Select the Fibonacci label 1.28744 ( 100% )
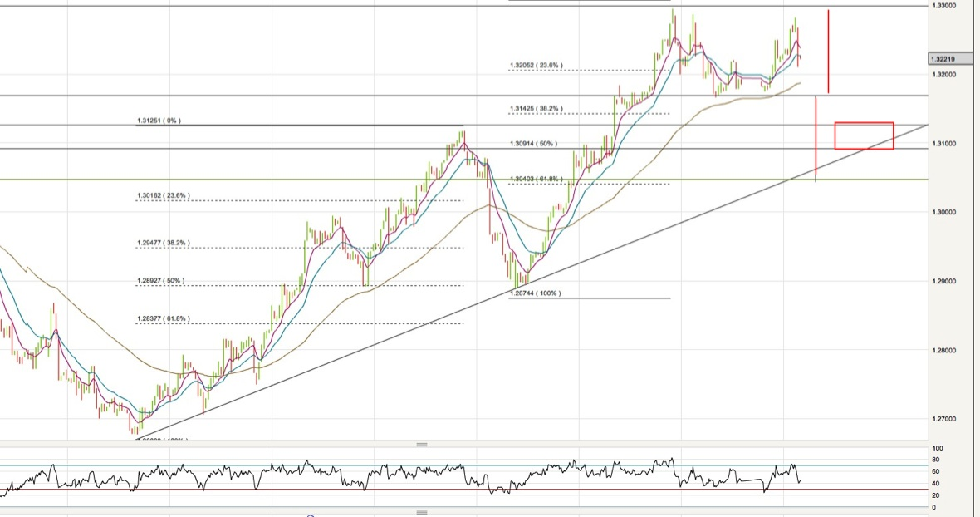The width and height of the screenshot is (980, 517). click(x=536, y=293)
